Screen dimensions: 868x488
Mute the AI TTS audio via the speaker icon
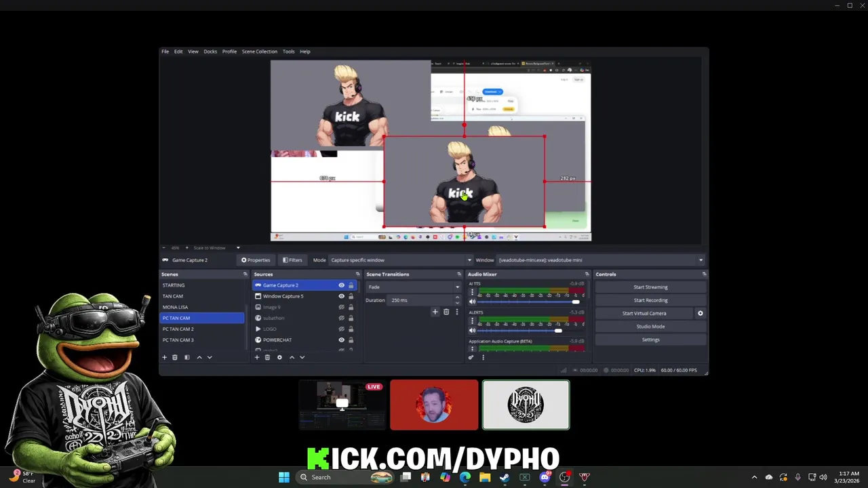point(472,302)
